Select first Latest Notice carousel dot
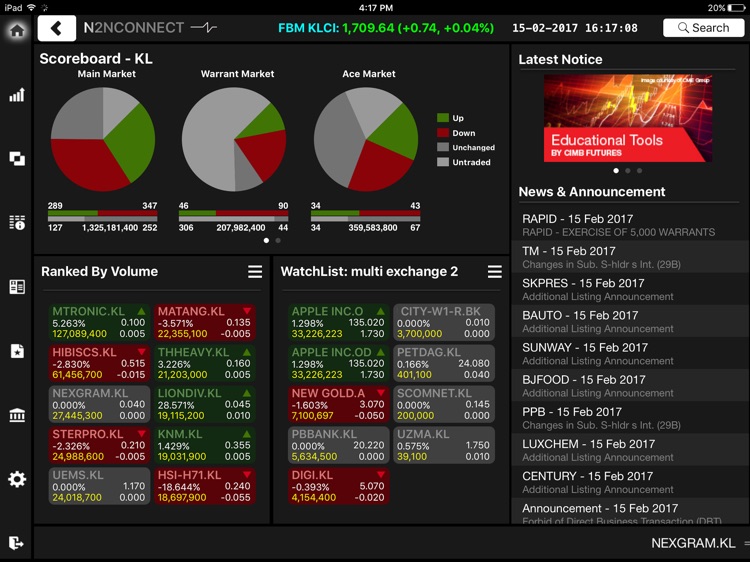Image resolution: width=750 pixels, height=562 pixels. click(616, 171)
